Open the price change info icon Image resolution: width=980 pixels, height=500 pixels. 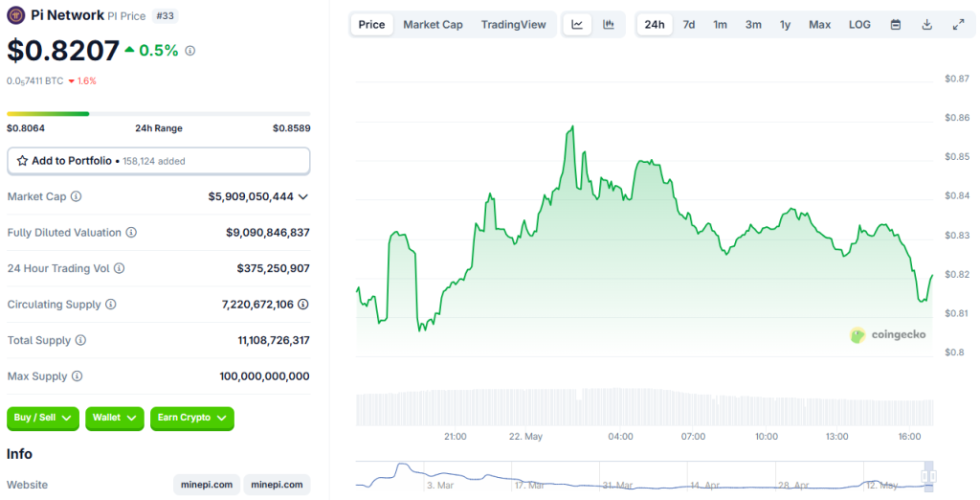click(x=190, y=51)
